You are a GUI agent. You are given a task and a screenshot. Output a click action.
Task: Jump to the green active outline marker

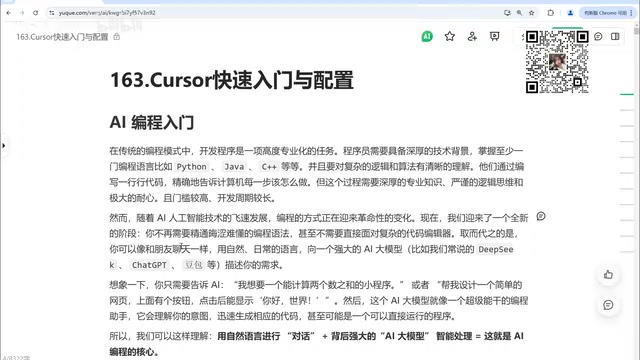[x=627, y=94]
